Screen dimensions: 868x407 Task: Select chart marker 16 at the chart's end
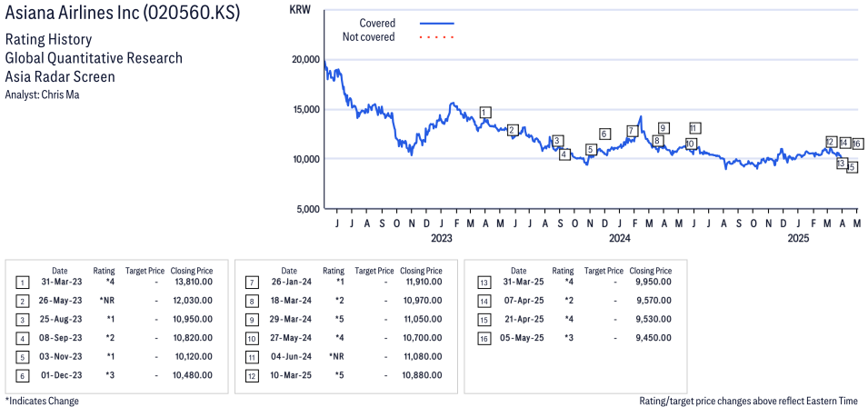(x=857, y=144)
